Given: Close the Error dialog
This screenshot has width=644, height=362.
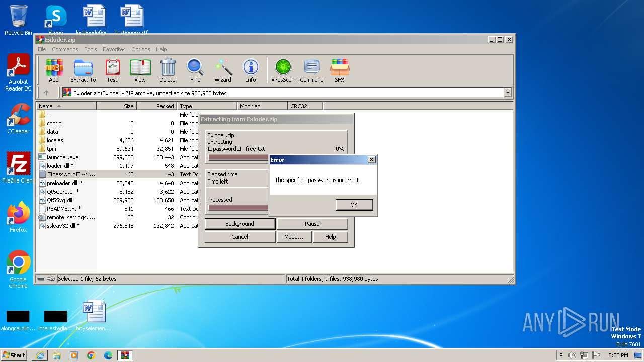Looking at the screenshot, I should [371, 160].
